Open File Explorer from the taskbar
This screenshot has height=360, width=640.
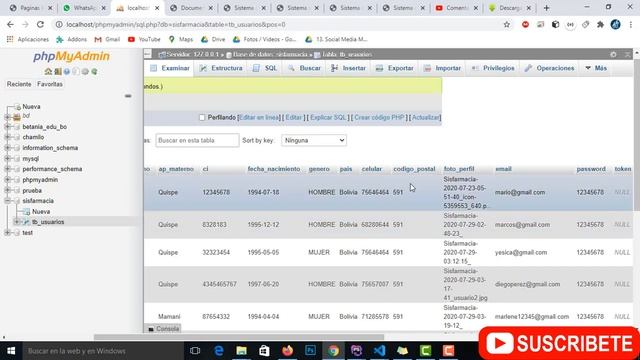[241, 351]
